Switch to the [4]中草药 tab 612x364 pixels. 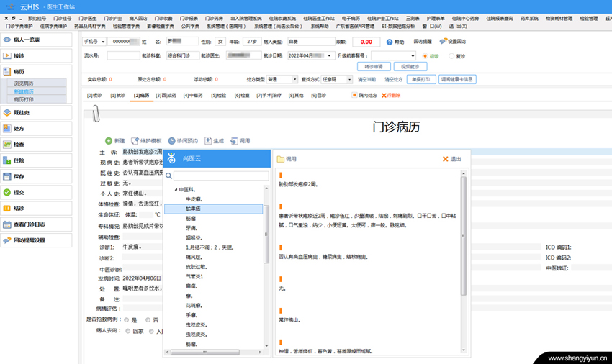tap(193, 96)
